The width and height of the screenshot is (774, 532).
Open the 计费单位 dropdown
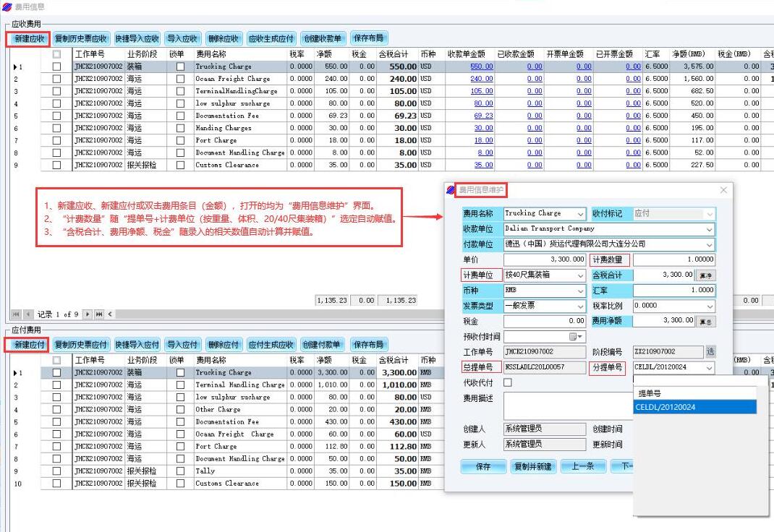580,275
